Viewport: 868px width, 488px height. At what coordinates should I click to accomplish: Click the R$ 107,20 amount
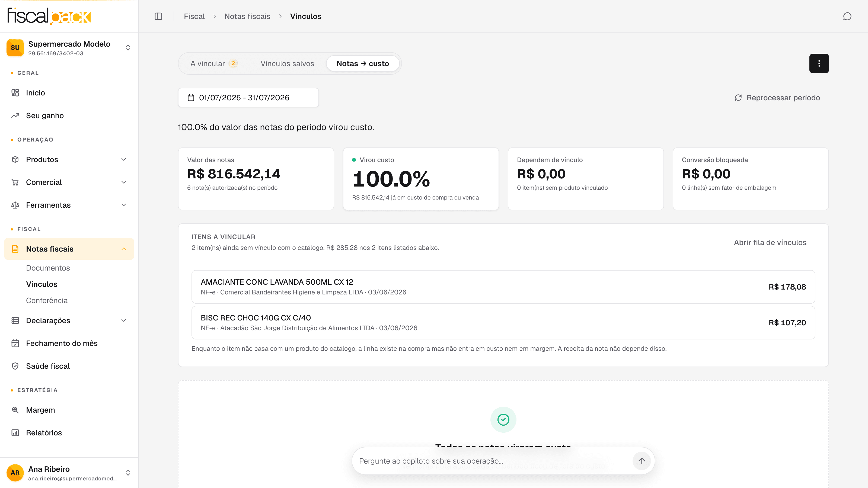(x=787, y=323)
